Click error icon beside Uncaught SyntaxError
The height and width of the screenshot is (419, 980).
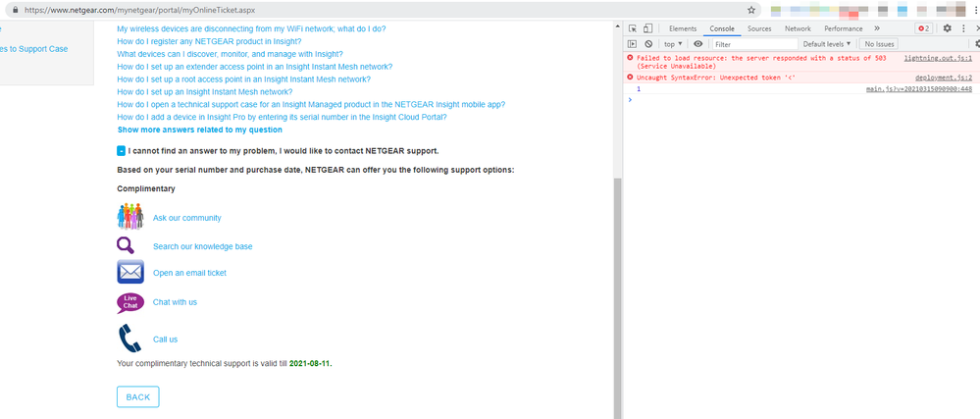point(630,78)
